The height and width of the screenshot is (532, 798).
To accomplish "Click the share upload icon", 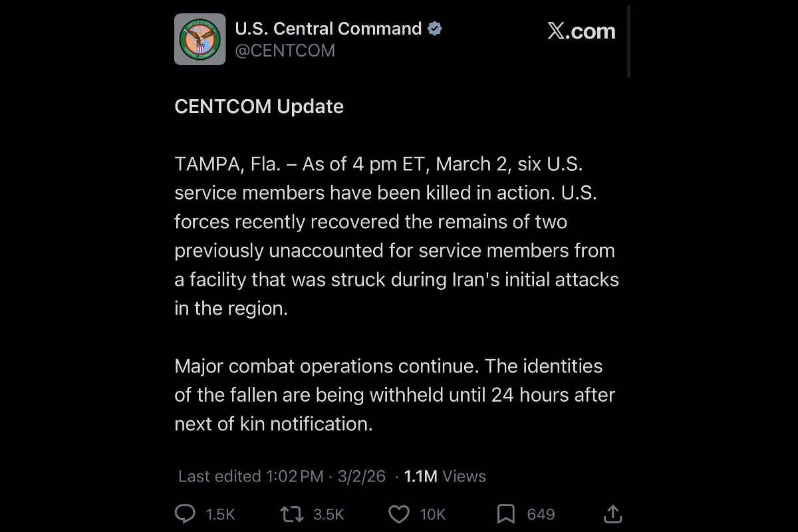I will tap(612, 514).
